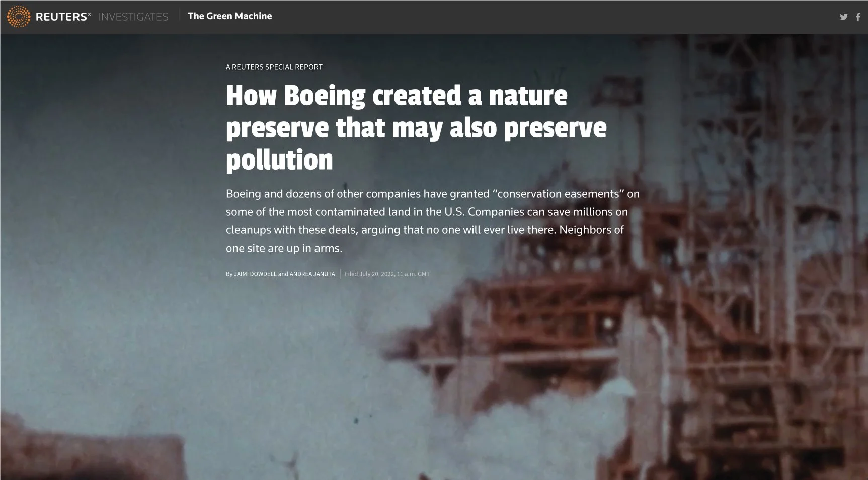This screenshot has width=868, height=480.
Task: Open author Jaimi Dowdell's profile link
Action: coord(255,274)
